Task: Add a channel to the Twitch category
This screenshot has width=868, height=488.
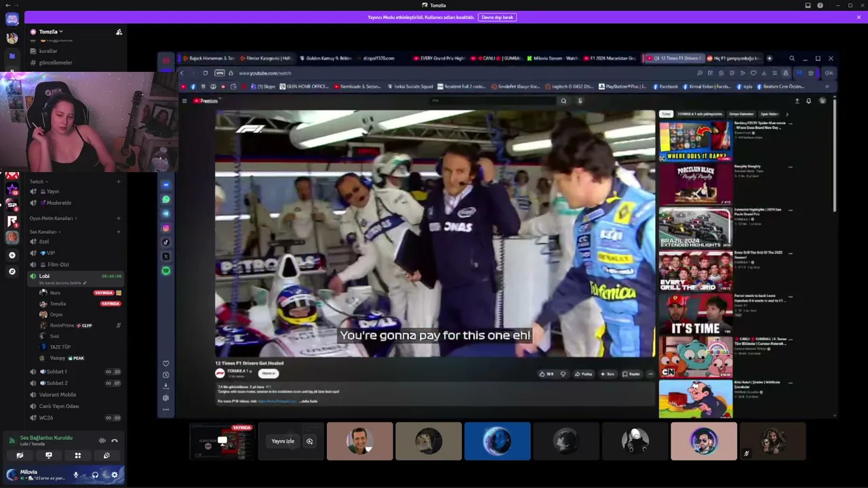Action: pos(118,182)
